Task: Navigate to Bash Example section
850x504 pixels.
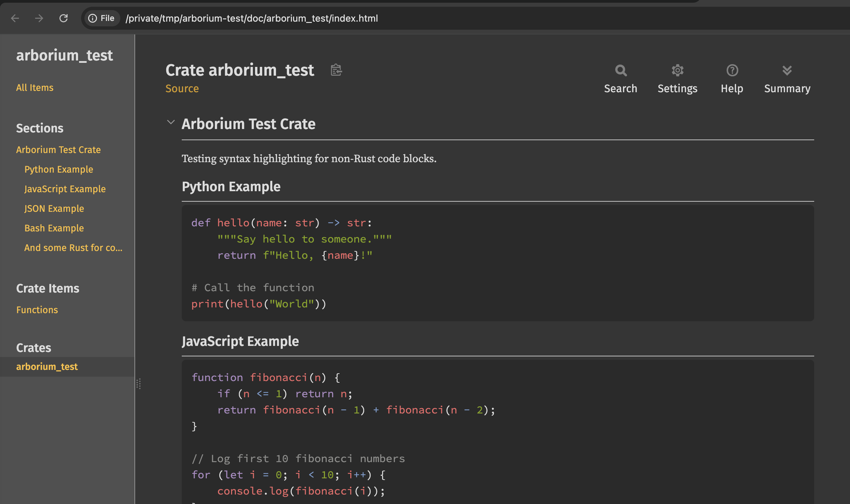Action: [54, 228]
